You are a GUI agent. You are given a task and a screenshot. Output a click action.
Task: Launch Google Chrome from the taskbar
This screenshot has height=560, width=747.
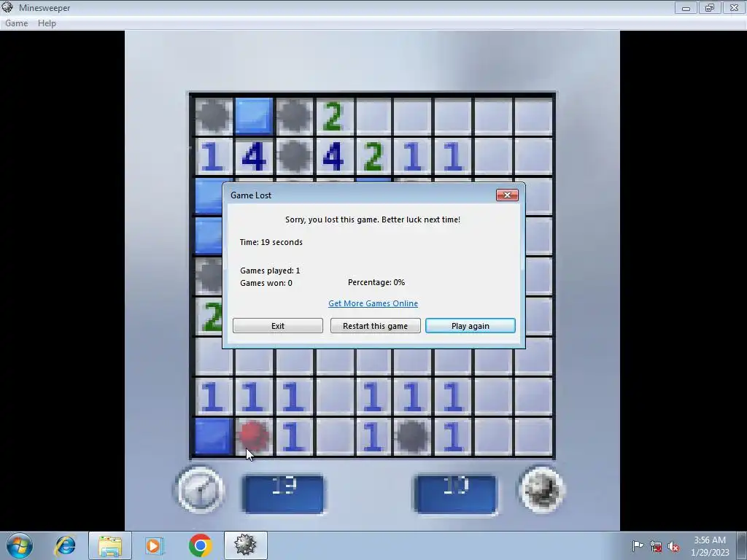(200, 545)
